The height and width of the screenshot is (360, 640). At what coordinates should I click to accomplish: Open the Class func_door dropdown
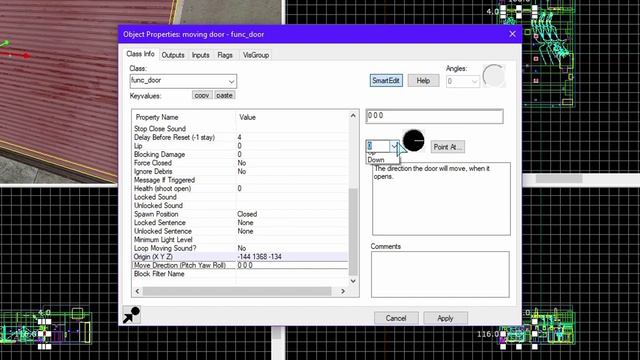(231, 81)
